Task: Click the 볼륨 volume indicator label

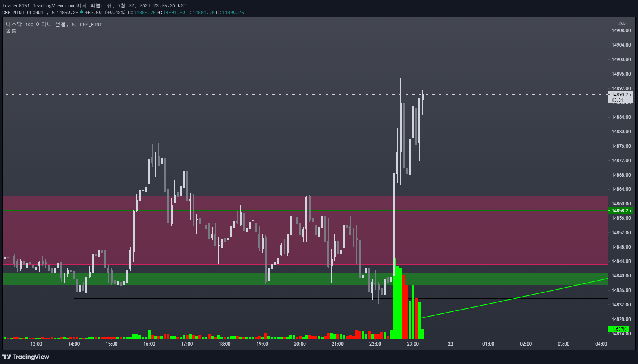Action: pyautogui.click(x=11, y=31)
